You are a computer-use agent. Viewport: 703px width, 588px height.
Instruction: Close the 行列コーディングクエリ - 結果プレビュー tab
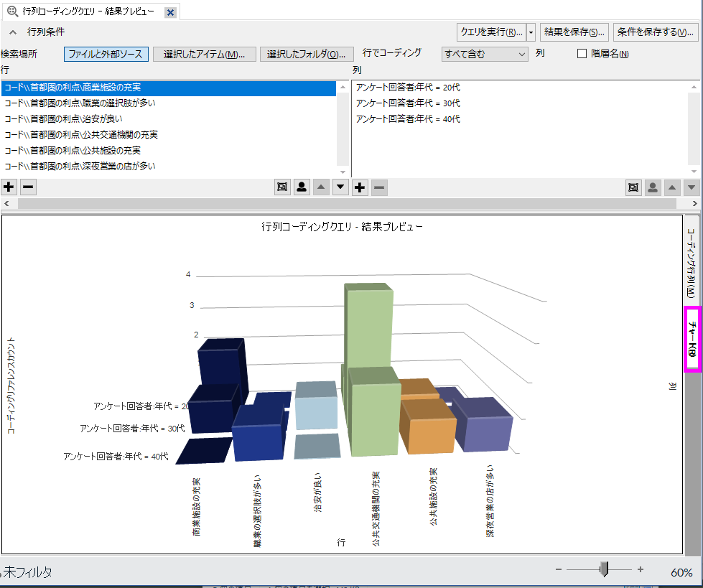click(x=170, y=13)
